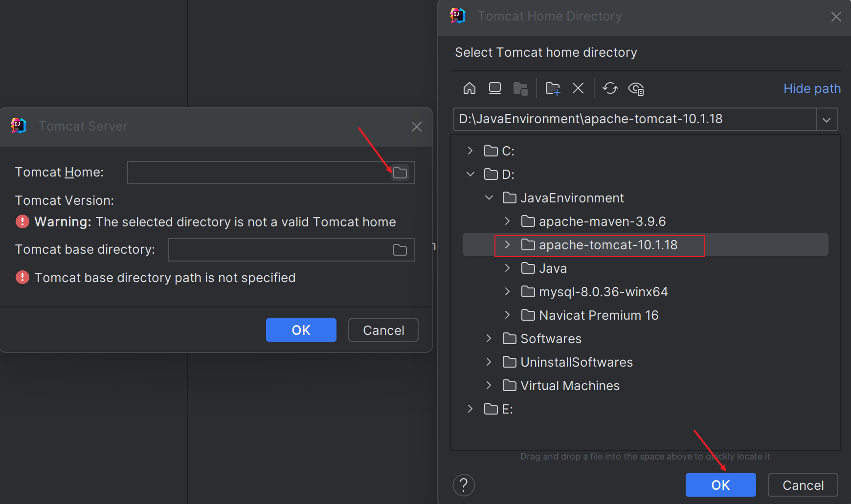Open path history dropdown arrow
This screenshot has height=504, width=851.
(827, 119)
